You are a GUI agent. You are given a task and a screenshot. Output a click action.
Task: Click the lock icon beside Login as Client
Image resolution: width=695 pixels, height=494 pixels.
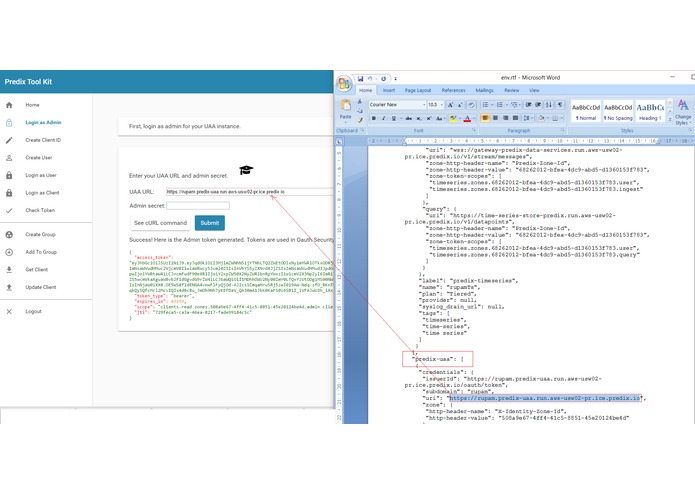(x=9, y=193)
